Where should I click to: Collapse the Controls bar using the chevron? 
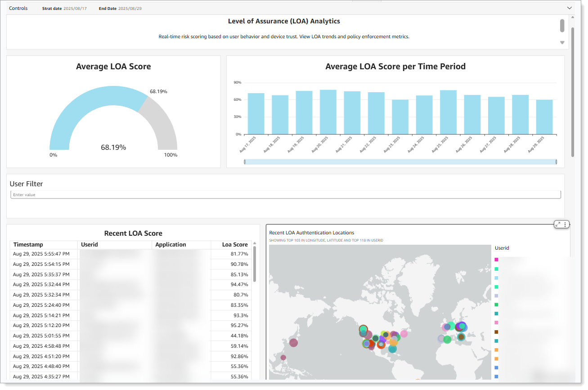(570, 8)
